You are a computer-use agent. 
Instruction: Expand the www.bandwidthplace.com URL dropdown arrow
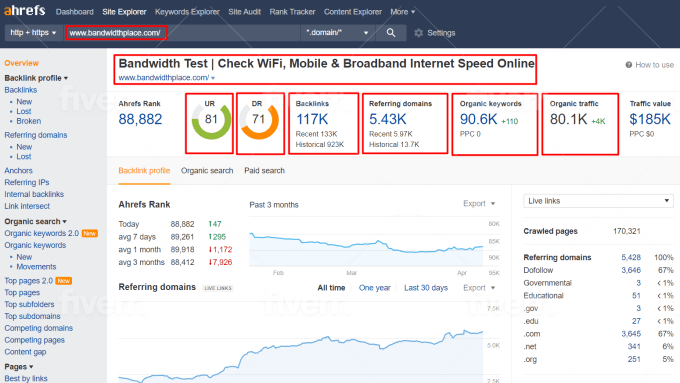pyautogui.click(x=213, y=78)
